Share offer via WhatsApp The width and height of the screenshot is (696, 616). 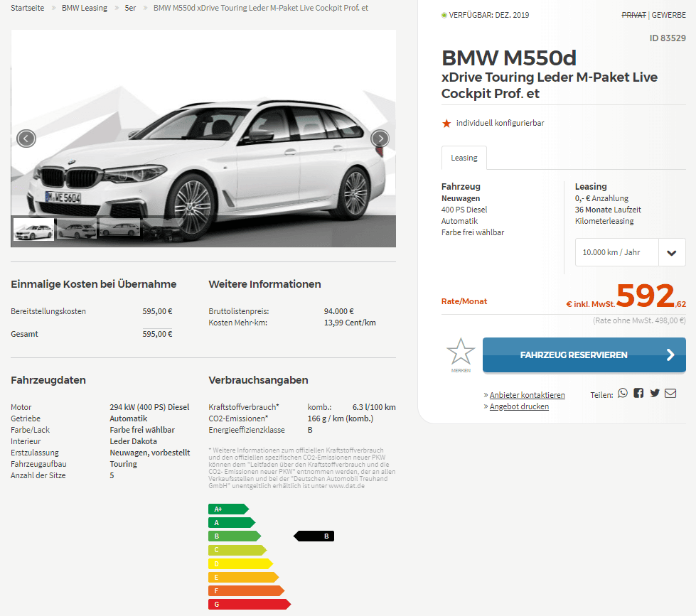623,394
